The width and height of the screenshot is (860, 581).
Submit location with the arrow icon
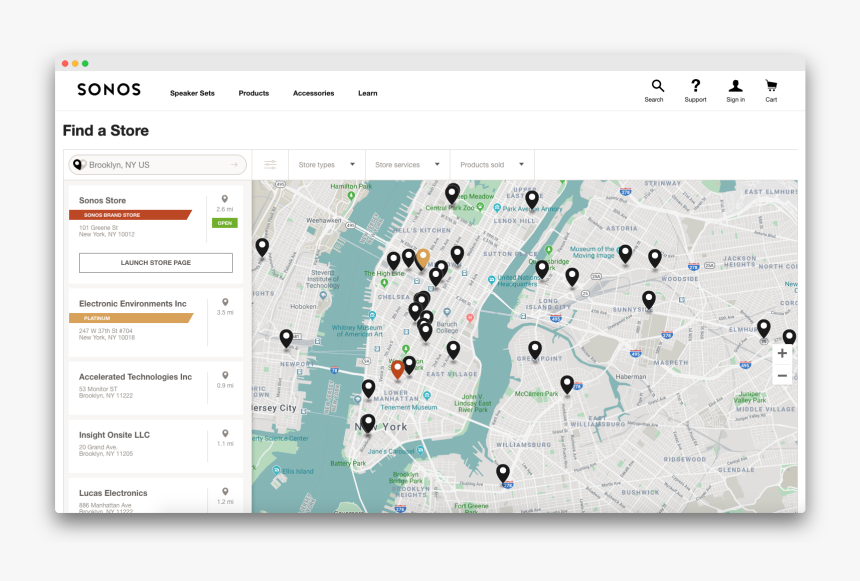point(234,165)
